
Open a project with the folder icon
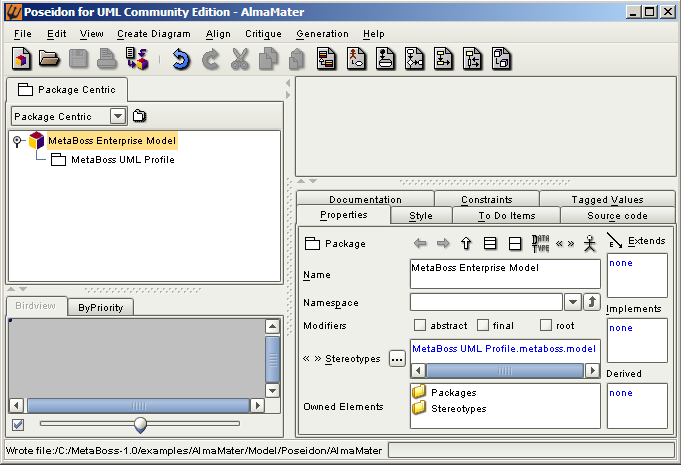49,58
